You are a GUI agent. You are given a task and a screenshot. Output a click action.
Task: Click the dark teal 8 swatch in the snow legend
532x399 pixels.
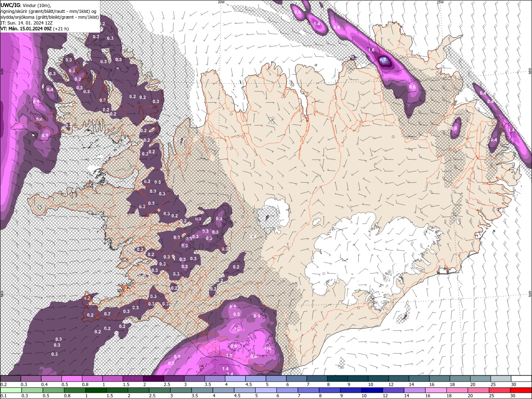click(x=337, y=379)
